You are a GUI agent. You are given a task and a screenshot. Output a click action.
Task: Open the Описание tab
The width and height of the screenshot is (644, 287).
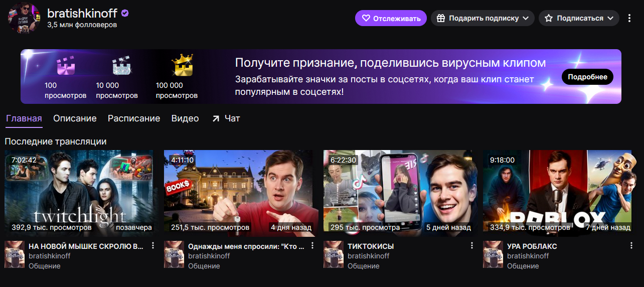75,119
